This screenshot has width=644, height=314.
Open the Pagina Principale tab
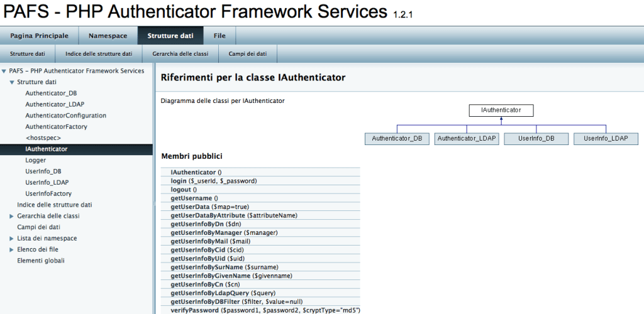[x=40, y=36]
